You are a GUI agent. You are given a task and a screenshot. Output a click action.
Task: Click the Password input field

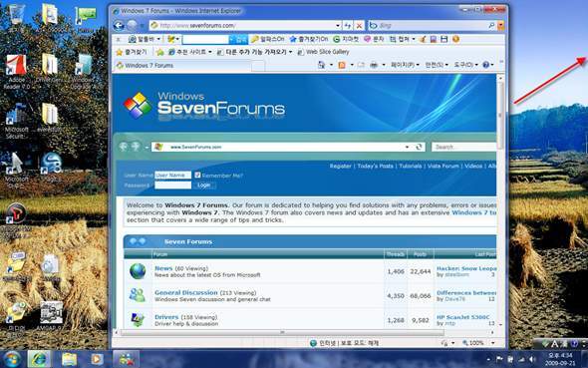[x=172, y=184]
